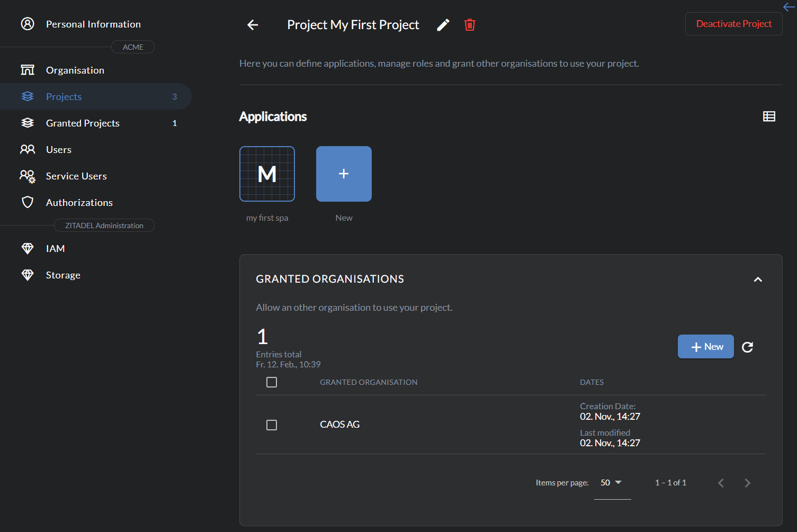Collapse the navigation using the top-right arrow
797x532 pixels.
788,7
